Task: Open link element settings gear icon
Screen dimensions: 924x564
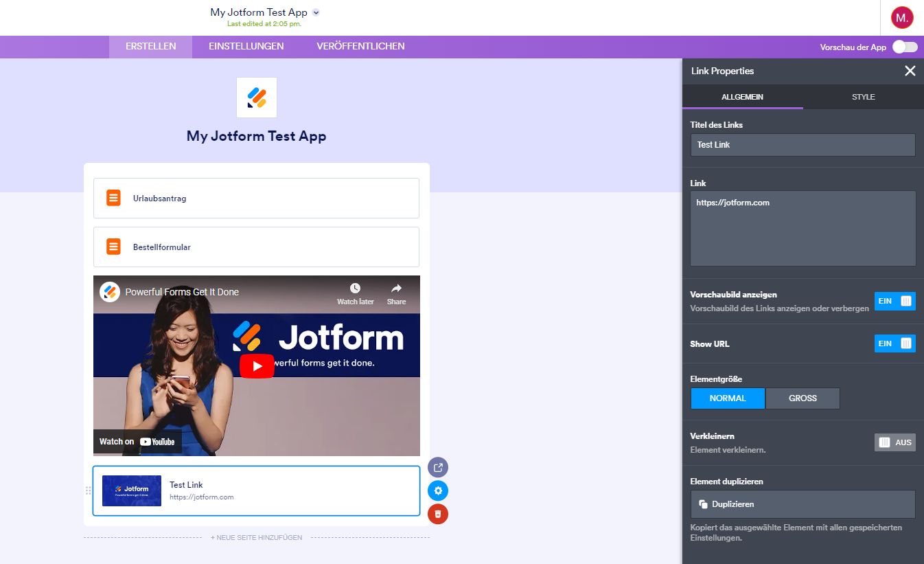Action: pos(438,490)
